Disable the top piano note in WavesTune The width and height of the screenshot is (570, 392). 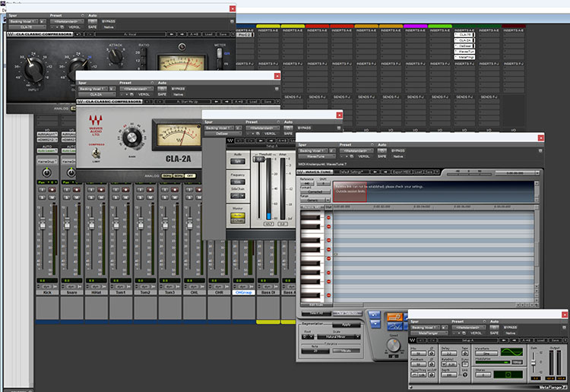pos(328,217)
